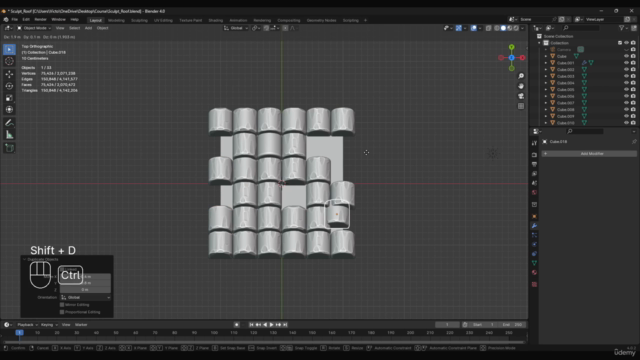Click the timeline current frame field
The width and height of the screenshot is (640, 360).
pyautogui.click(x=447, y=325)
